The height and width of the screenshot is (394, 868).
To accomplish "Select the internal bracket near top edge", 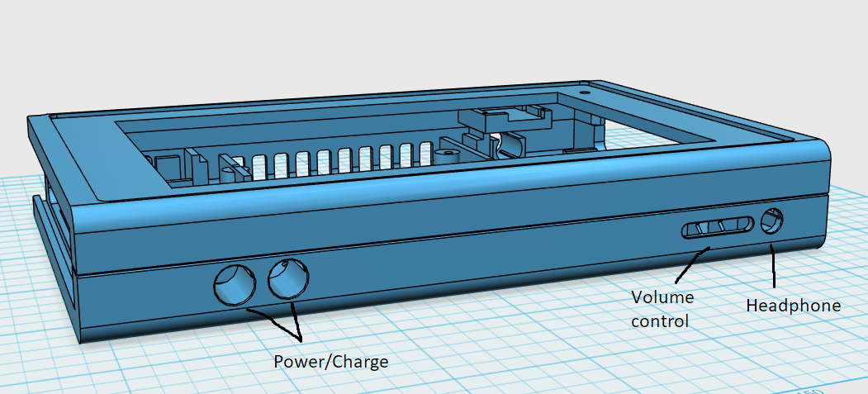I will pyautogui.click(x=504, y=118).
